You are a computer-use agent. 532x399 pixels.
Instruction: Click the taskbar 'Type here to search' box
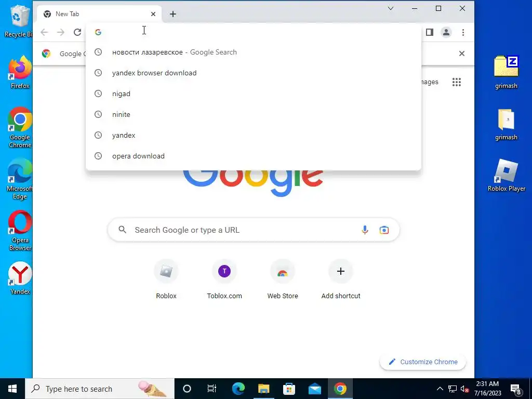100,389
